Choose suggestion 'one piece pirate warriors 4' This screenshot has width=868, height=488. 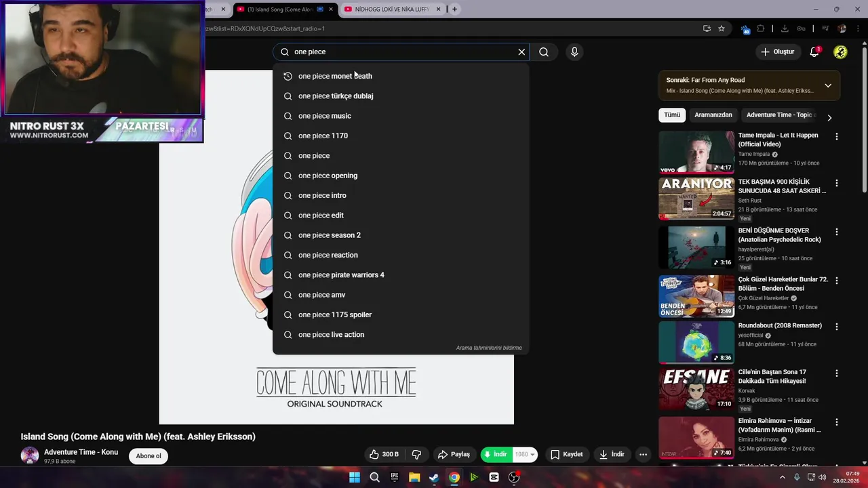tap(401, 275)
